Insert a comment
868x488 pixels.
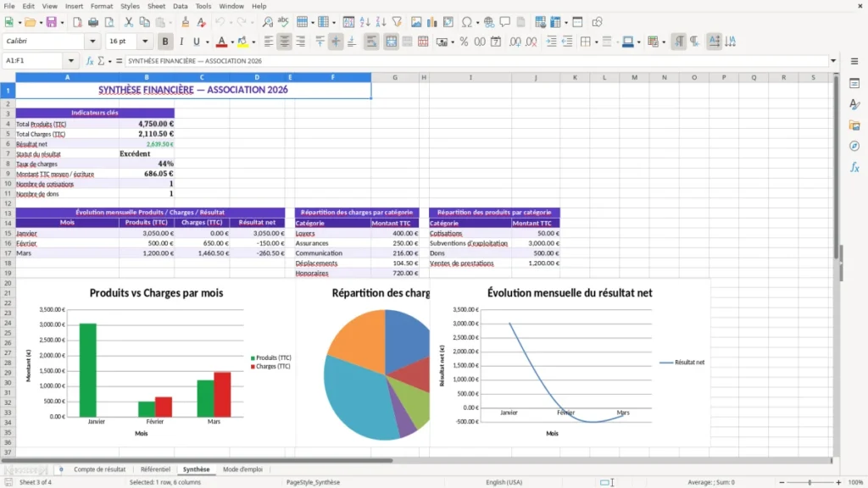point(505,22)
